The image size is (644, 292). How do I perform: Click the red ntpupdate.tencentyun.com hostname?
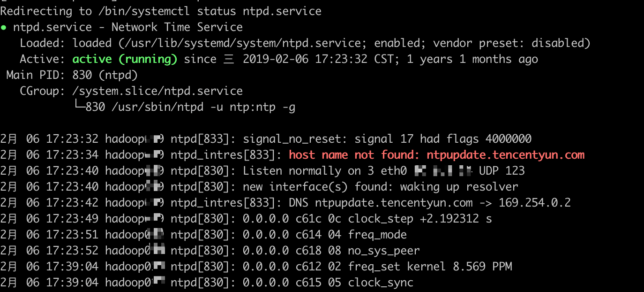(505, 155)
